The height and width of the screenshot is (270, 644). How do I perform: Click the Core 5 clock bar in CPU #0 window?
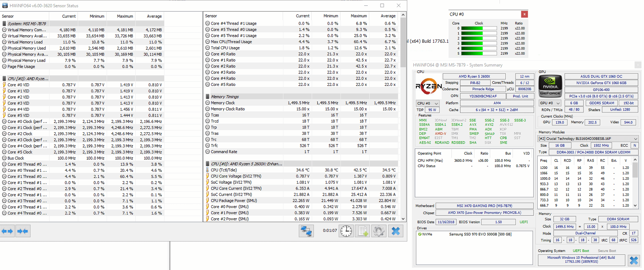pyautogui.click(x=479, y=54)
